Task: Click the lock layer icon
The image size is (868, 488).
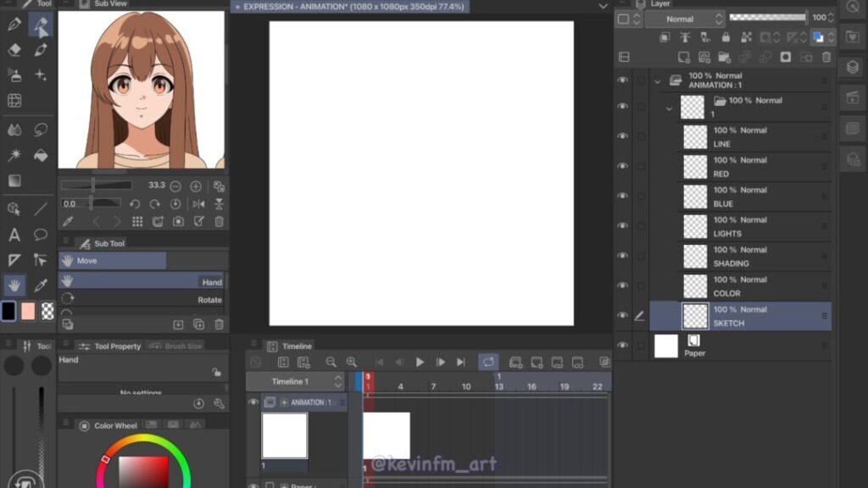Action: (x=726, y=37)
